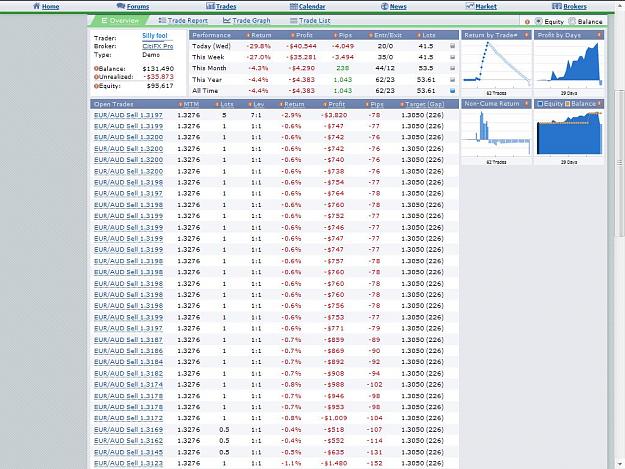
Task: Click the -$1,480 profit cell
Action: [x=334, y=463]
